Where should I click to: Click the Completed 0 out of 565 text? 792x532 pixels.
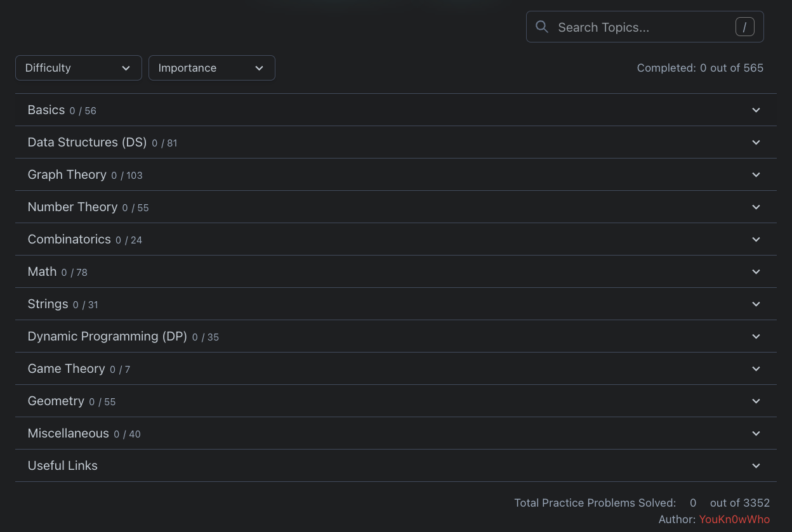tap(700, 68)
